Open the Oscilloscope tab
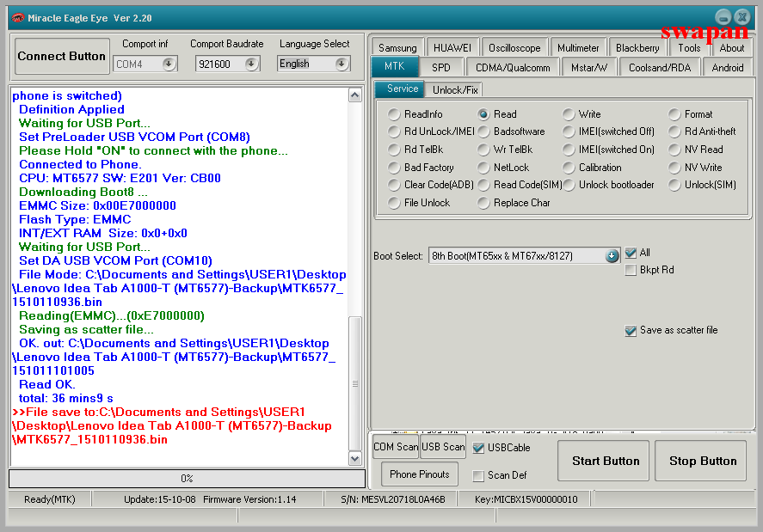The width and height of the screenshot is (763, 532). (x=514, y=47)
